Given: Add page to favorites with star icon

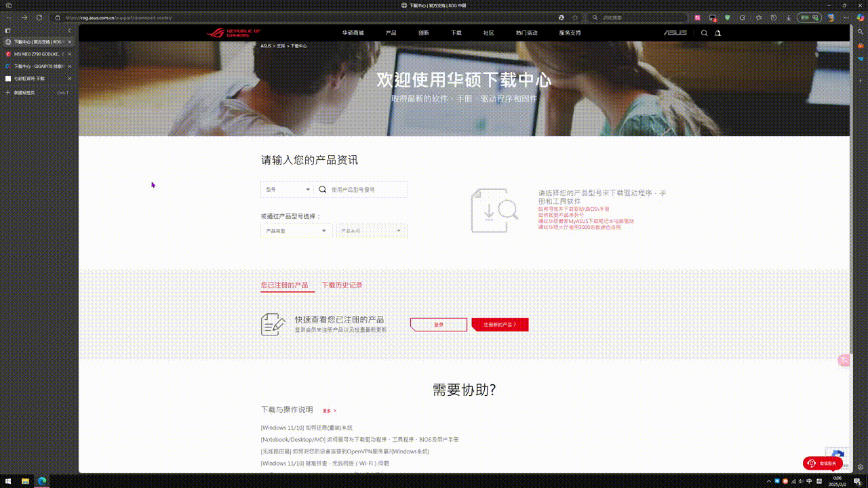Looking at the screenshot, I should 575,18.
